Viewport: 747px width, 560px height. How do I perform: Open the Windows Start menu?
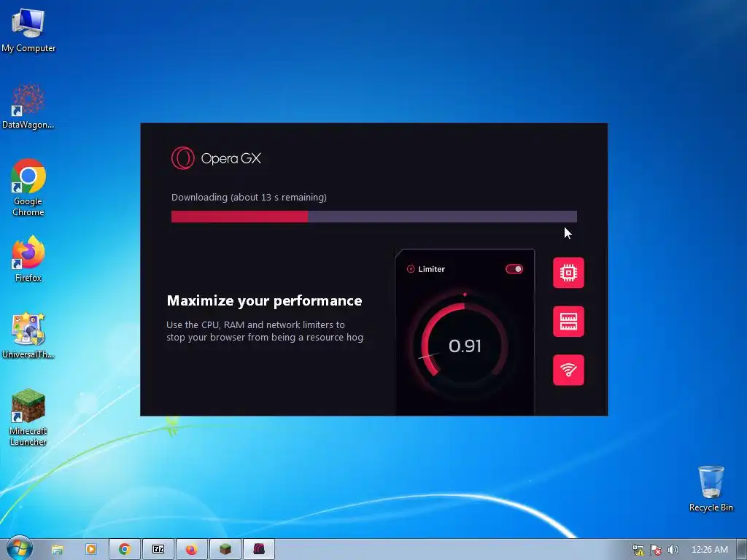[x=20, y=548]
